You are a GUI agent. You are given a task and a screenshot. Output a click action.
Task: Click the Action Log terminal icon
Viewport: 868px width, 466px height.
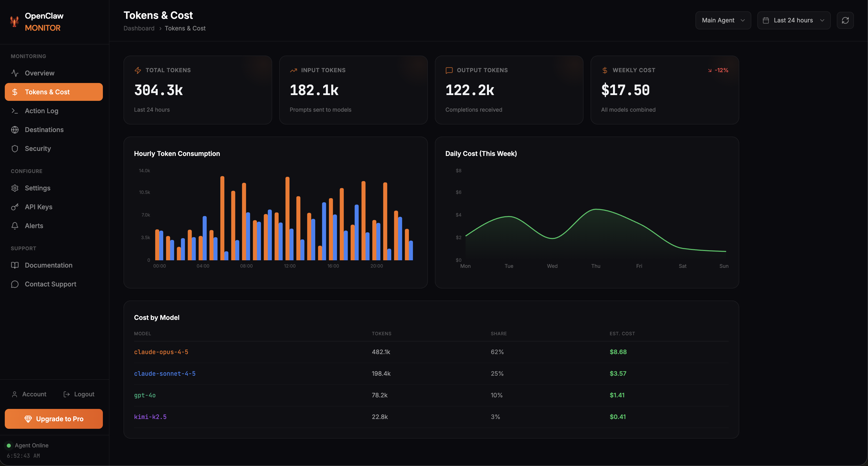15,110
